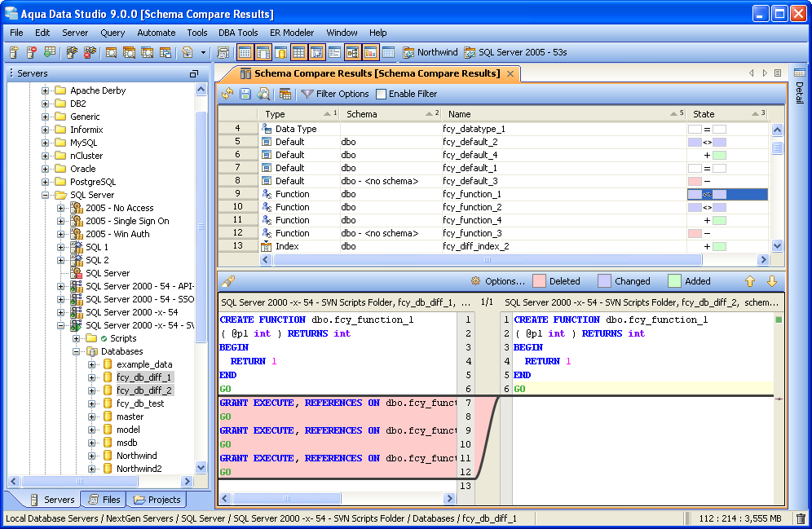
Task: Click the Deleted pink color swatch
Action: coord(539,281)
